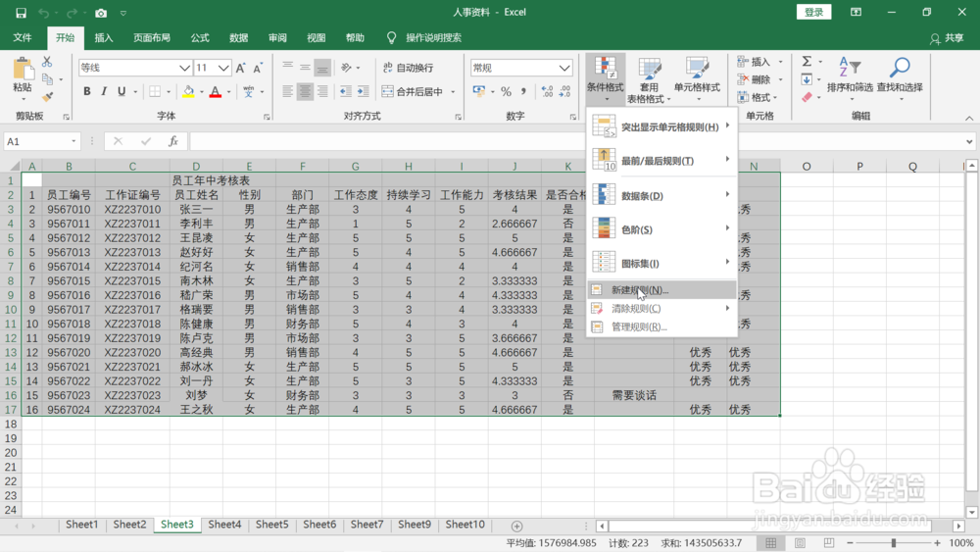980x552 pixels.
Task: Toggle center horizontal alignment
Action: 305,92
